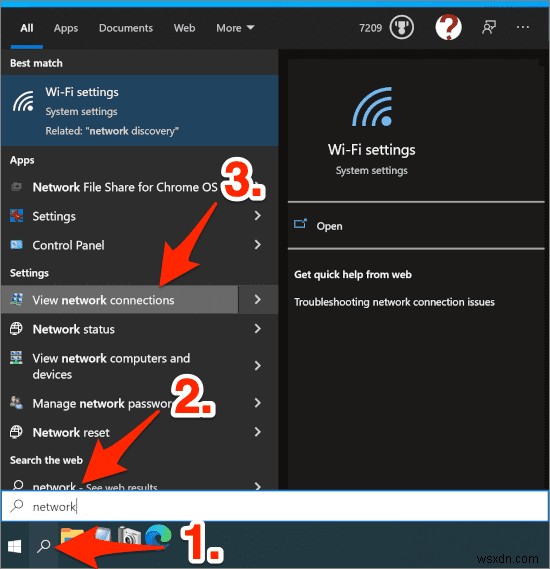Click the 7209 rewards points counter
This screenshot has height=569, width=550.
[370, 28]
